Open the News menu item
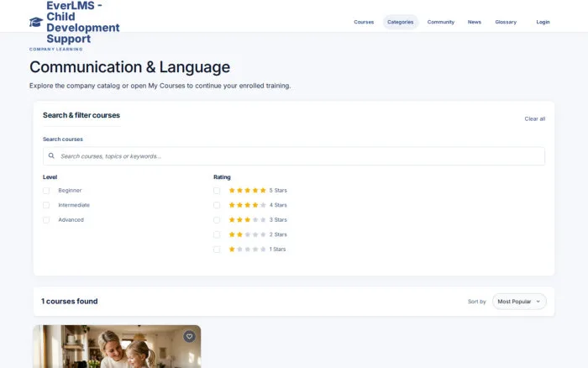 click(x=475, y=22)
